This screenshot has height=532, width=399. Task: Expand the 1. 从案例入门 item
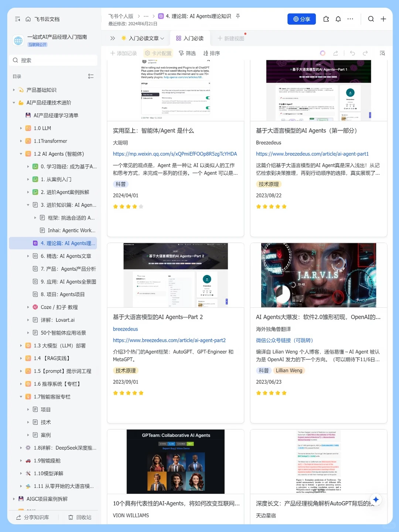click(x=28, y=179)
